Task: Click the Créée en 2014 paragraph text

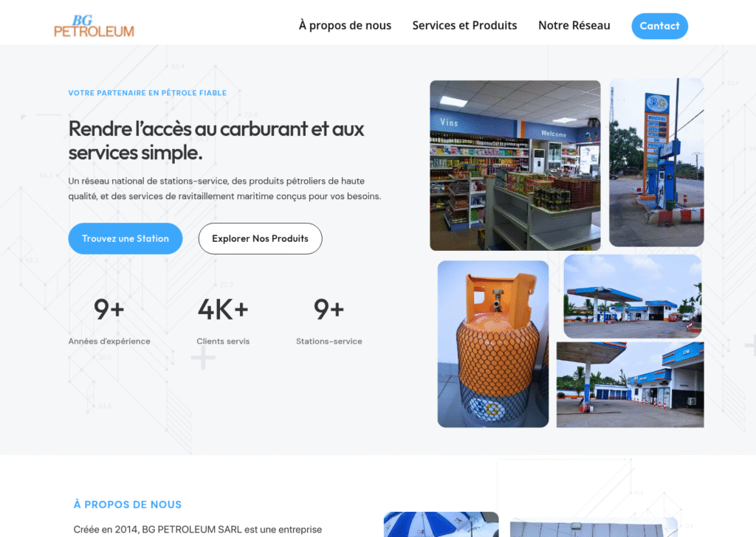Action: (198, 530)
